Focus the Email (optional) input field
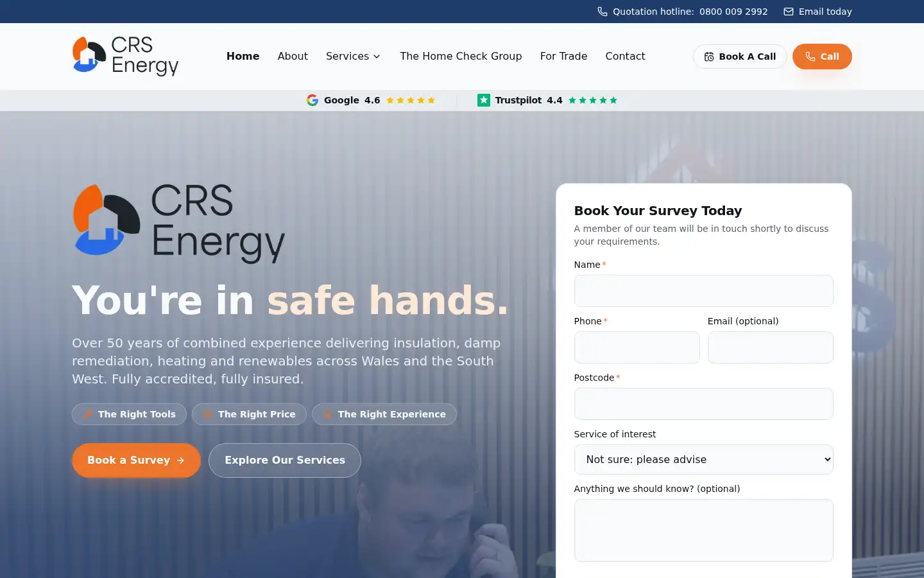This screenshot has width=924, height=578. coord(770,347)
